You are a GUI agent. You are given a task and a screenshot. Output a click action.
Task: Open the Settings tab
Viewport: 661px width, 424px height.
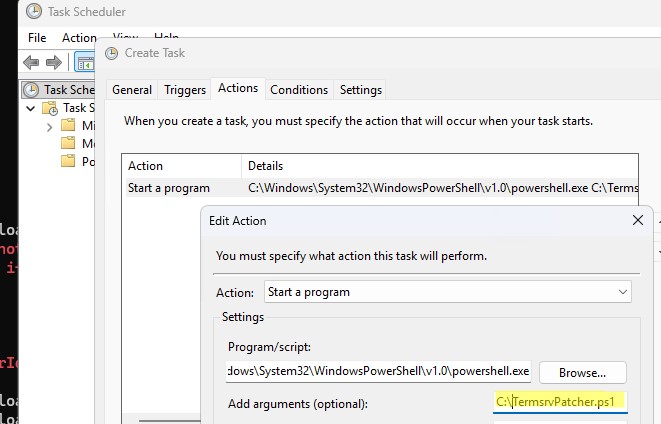tap(361, 89)
